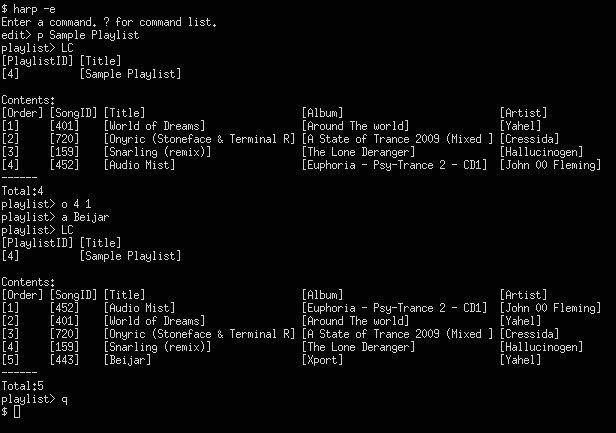Click song ID "[443]"
Screen dimensions: 616x433
tap(64, 360)
